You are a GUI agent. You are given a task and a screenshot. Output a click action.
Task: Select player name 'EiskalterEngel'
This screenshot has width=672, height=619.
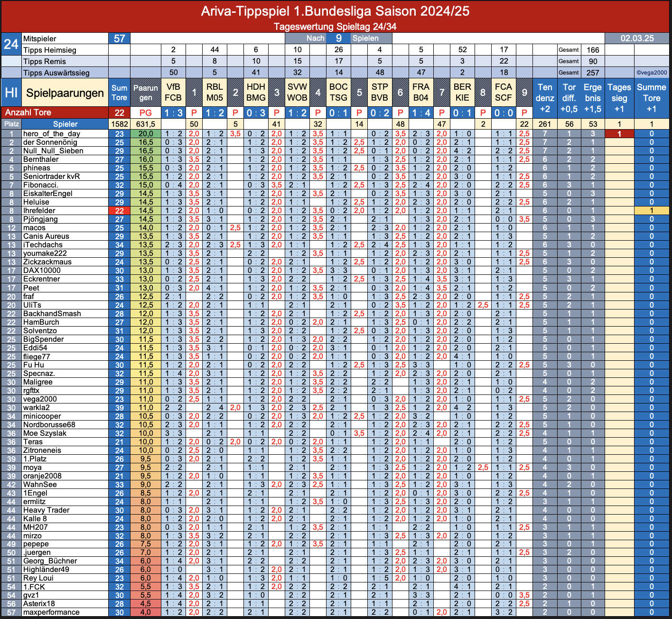coord(47,194)
